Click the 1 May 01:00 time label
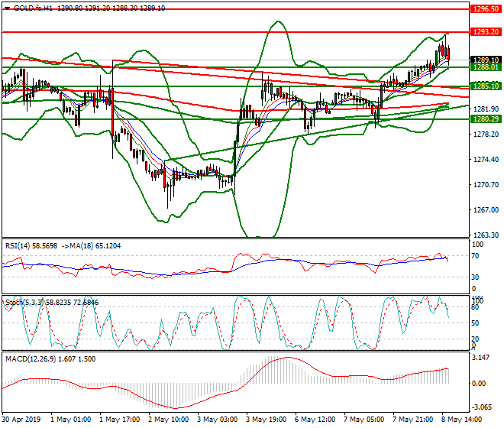The height and width of the screenshot is (428, 504). click(71, 420)
